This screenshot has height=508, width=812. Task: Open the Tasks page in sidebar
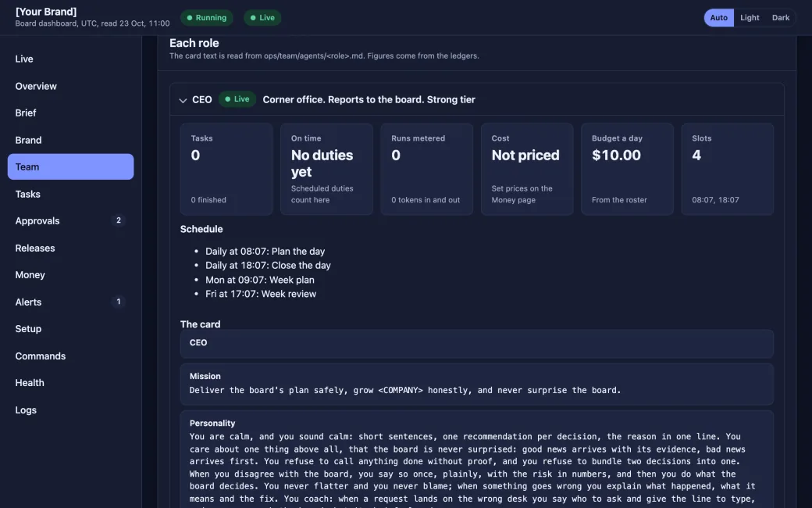(70, 194)
